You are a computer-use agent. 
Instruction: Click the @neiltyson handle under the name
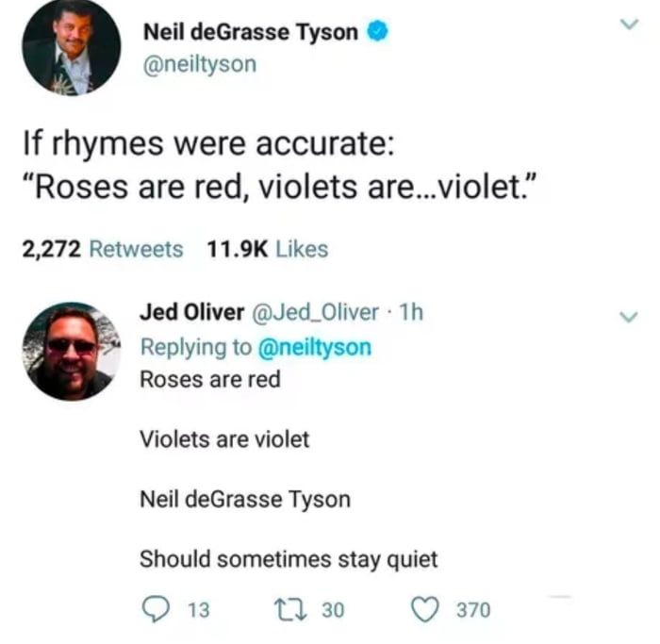tap(199, 64)
